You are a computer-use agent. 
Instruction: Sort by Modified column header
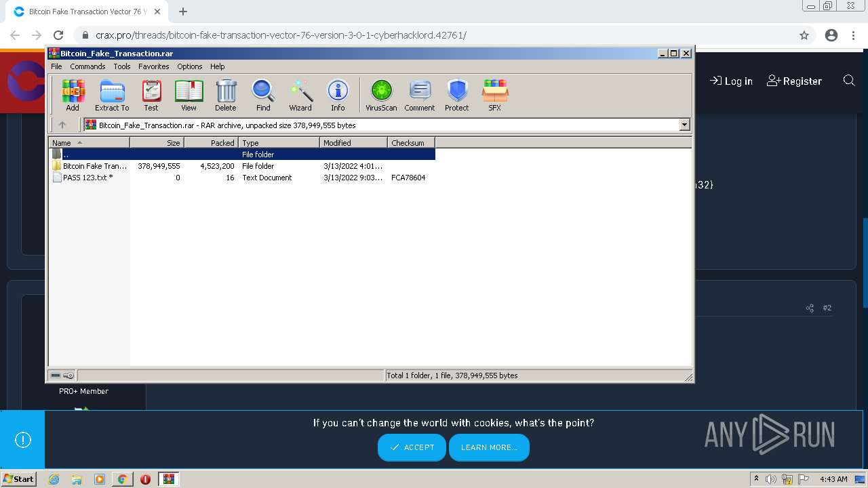354,142
